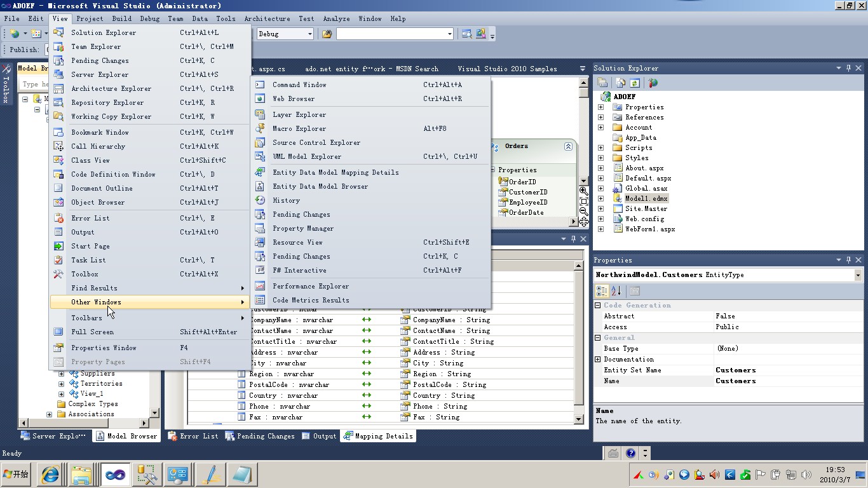
Task: Open the Output tab
Action: [319, 436]
